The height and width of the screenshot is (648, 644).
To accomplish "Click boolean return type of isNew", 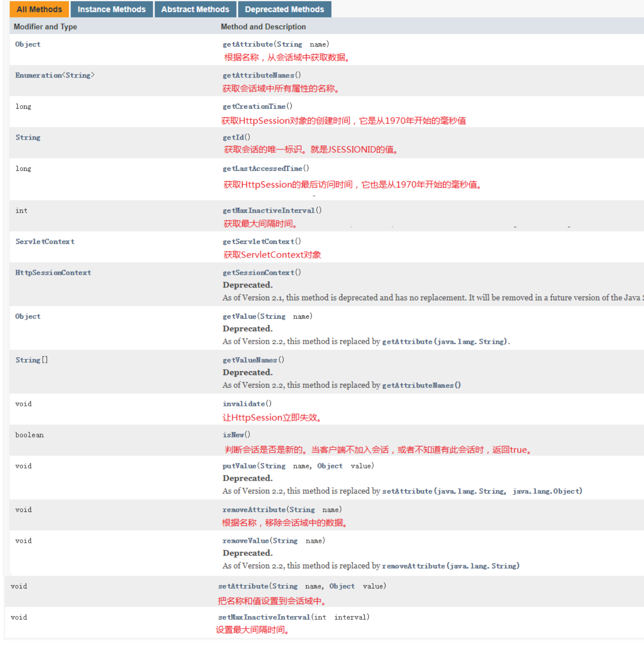I will coord(30,434).
